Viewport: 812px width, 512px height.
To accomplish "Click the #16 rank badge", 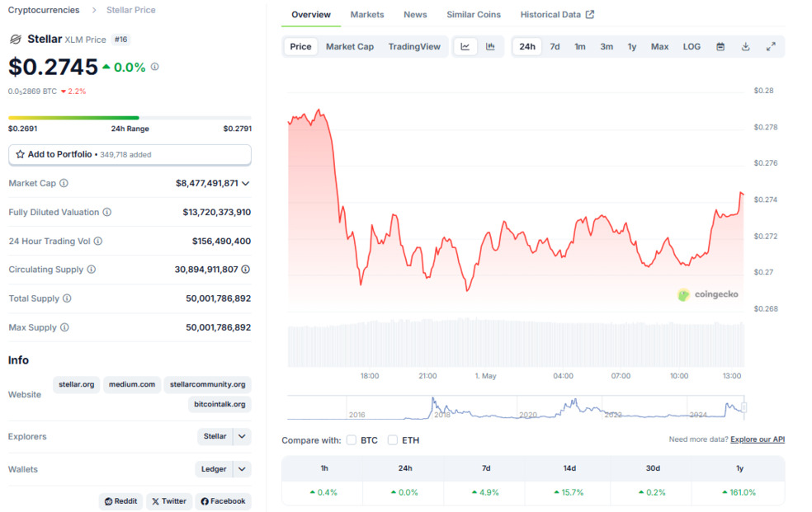I will click(120, 40).
